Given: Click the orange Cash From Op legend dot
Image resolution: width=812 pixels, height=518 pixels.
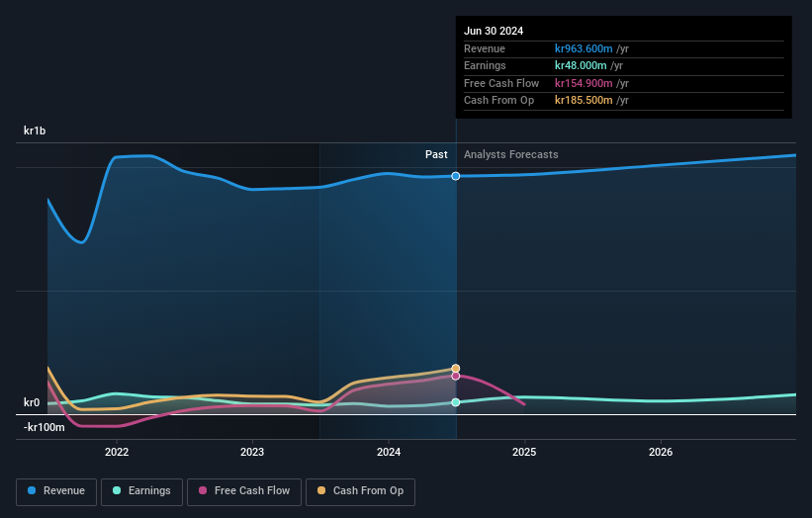Looking at the screenshot, I should [321, 490].
